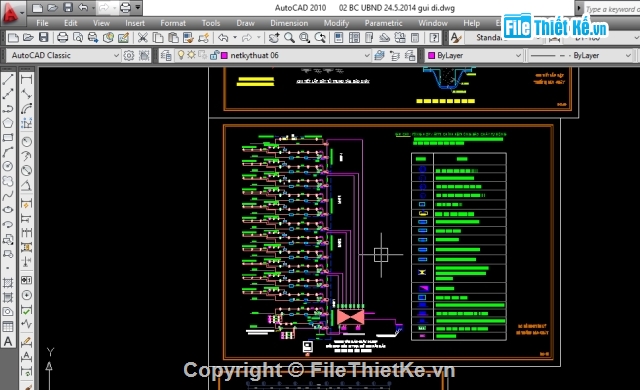Select the Revision Cloud tool
640x390 pixels.
coord(8,181)
